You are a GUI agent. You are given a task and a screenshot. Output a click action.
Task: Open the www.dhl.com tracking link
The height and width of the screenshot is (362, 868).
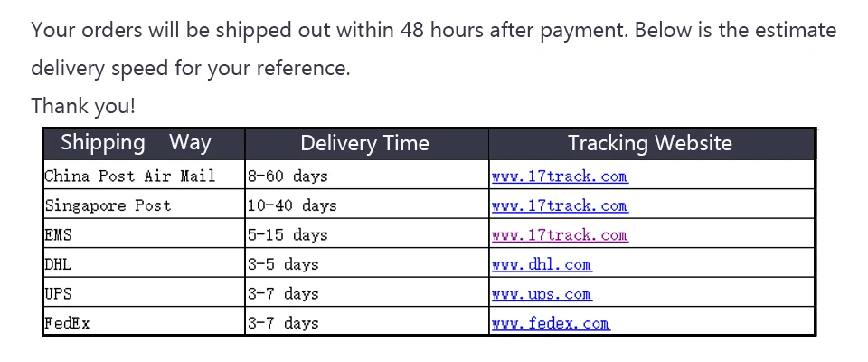(542, 264)
